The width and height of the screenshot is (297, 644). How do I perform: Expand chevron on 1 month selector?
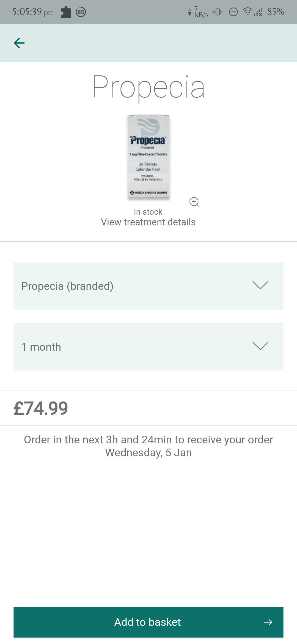[x=260, y=346]
